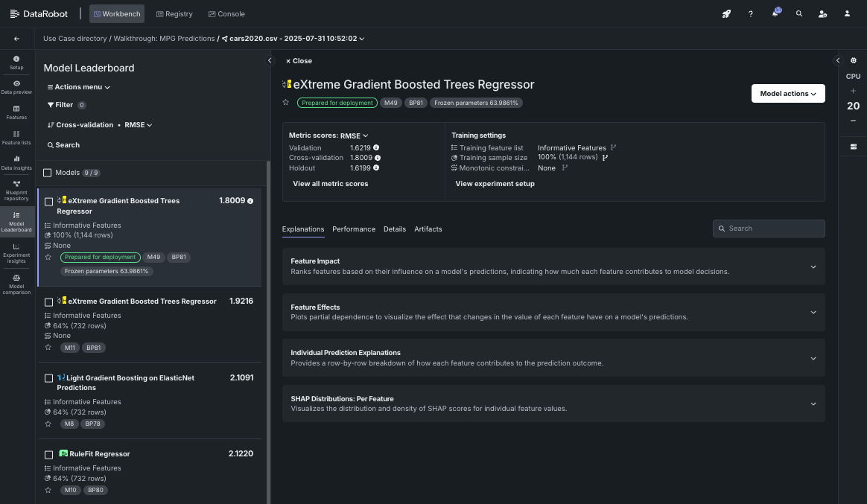The width and height of the screenshot is (867, 504).
Task: Click the notifications bell icon
Action: (x=775, y=13)
